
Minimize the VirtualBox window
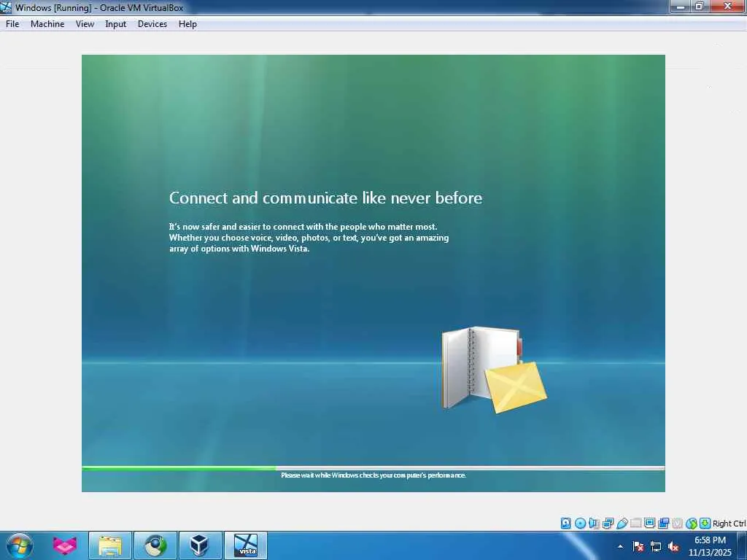681,6
